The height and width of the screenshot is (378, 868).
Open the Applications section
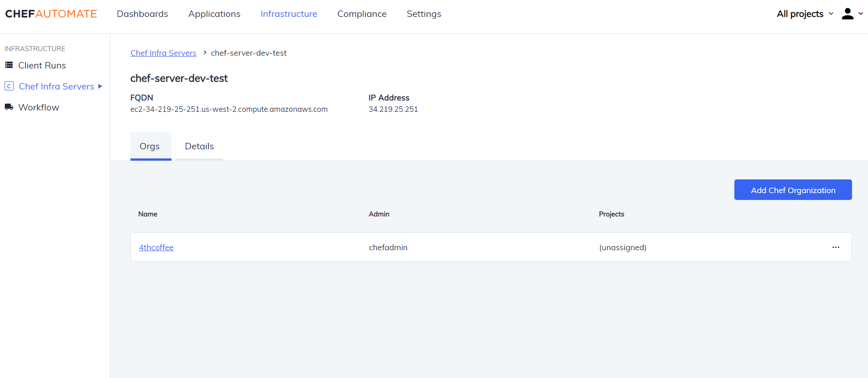(x=214, y=14)
